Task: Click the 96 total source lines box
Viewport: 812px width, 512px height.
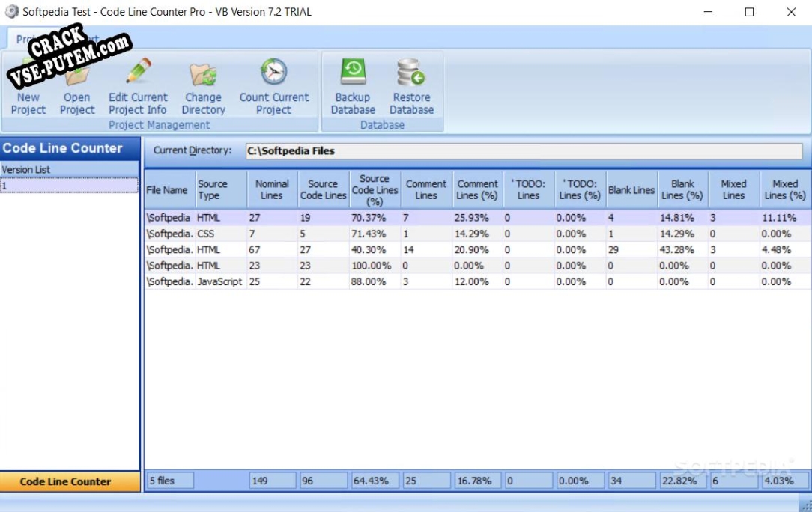Action: coord(324,481)
